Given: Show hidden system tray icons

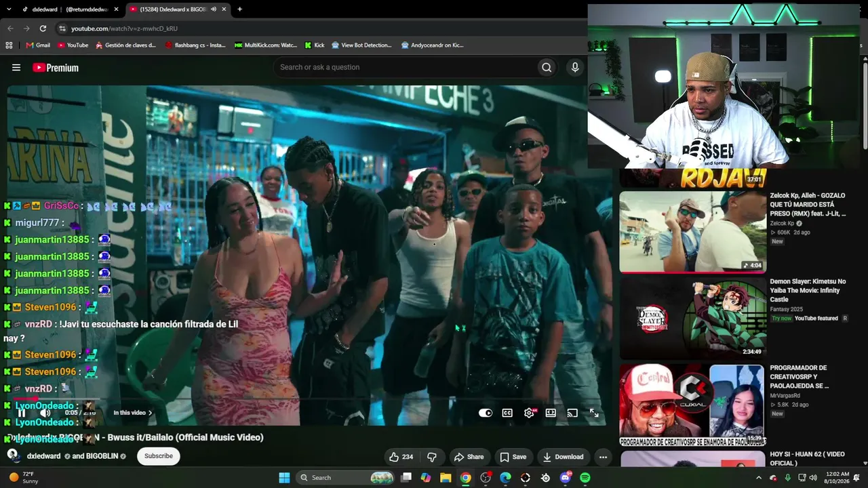Looking at the screenshot, I should click(x=759, y=478).
